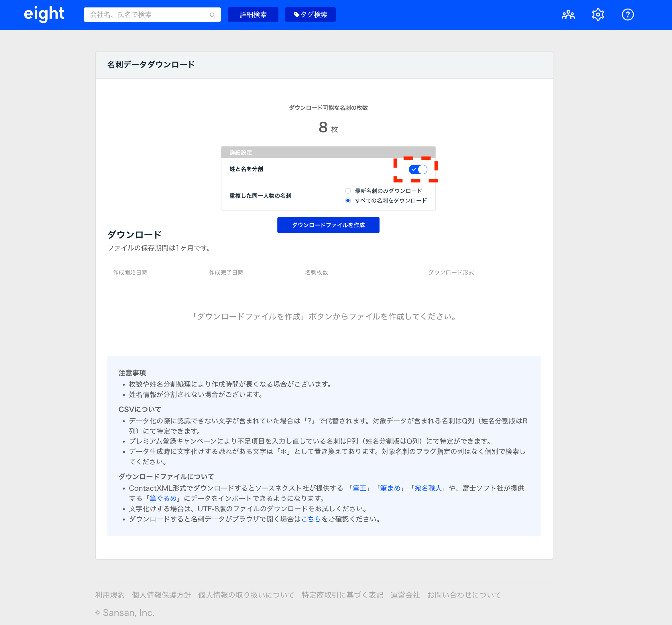Click the こちら link in notes
Viewport: 672px width, 625px height.
point(311,519)
